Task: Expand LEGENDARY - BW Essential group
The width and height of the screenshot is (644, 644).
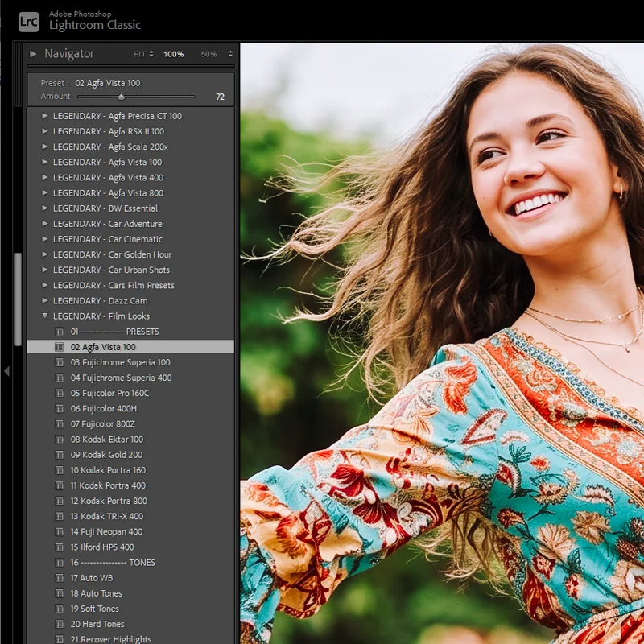Action: pyautogui.click(x=45, y=208)
